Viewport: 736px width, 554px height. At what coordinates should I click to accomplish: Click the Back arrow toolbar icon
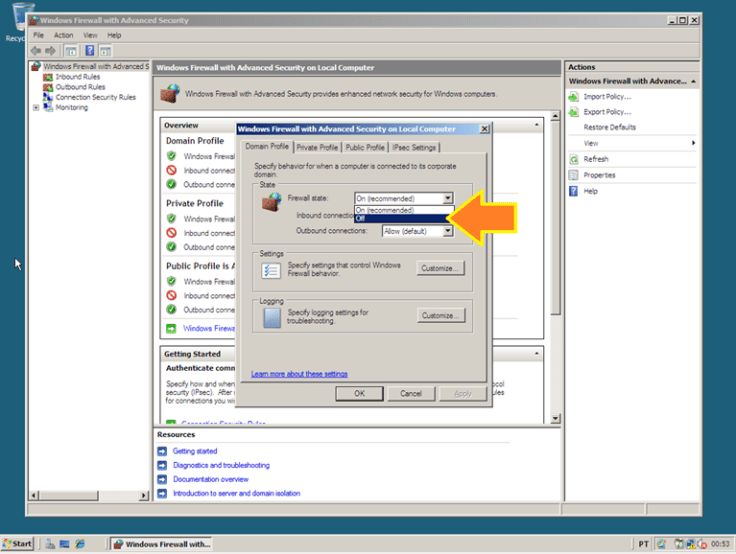36,50
